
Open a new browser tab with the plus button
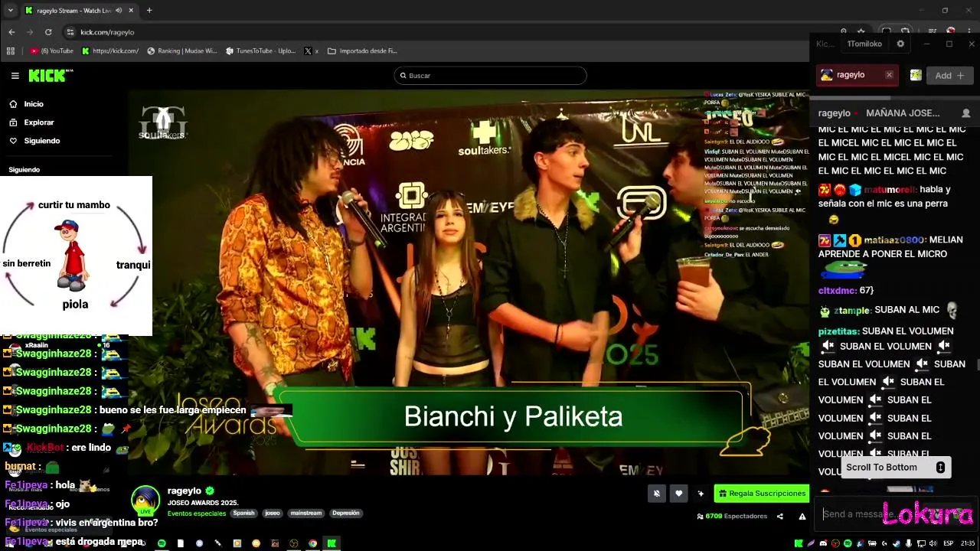coord(149,11)
